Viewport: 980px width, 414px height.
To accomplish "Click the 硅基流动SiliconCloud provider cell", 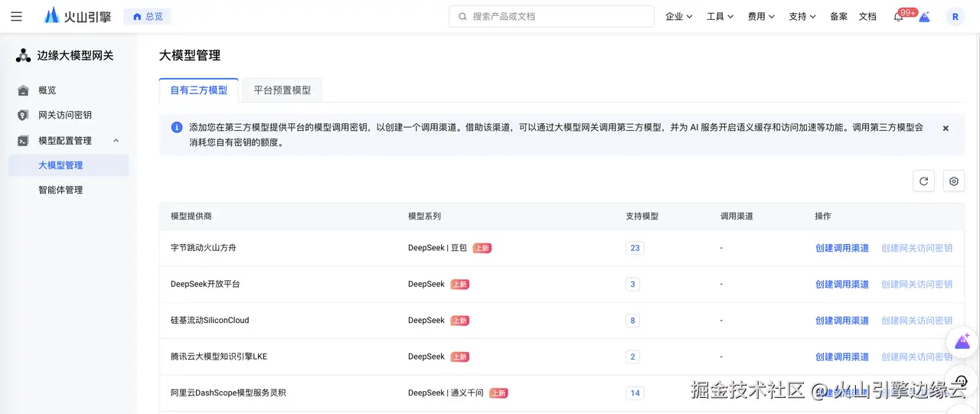I will [x=210, y=321].
